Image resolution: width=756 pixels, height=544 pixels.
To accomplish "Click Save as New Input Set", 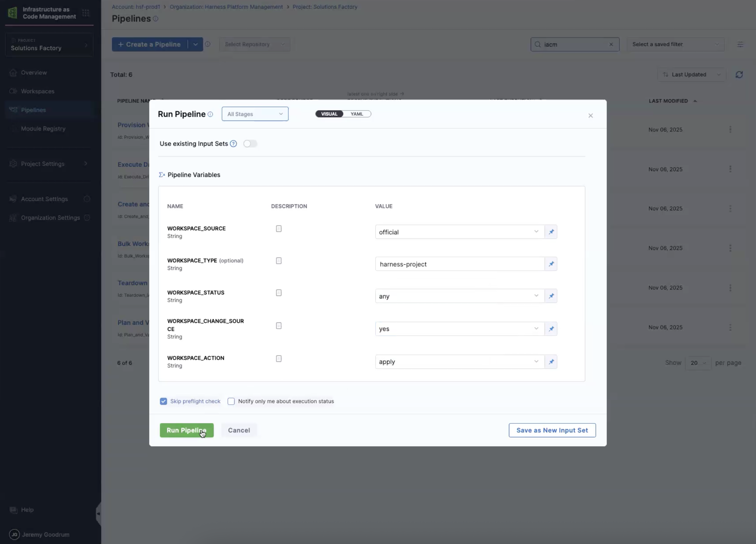I will point(552,430).
